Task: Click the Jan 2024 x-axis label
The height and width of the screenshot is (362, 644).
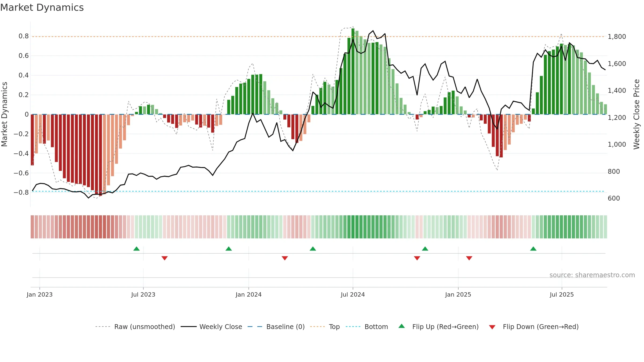Action: coord(249,294)
